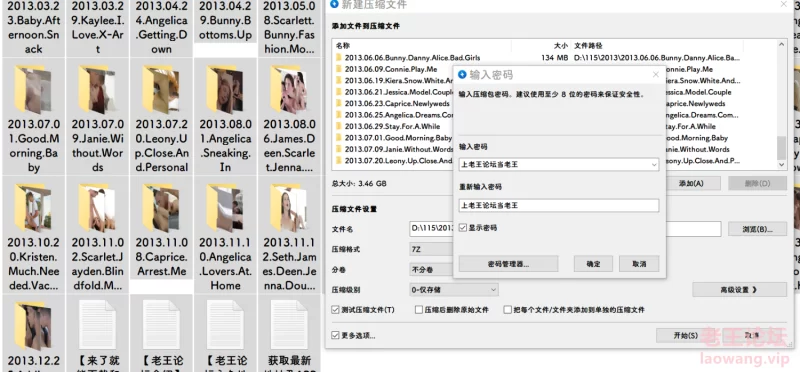This screenshot has width=800, height=372.
Task: Click folder icon of 2013.06.19.Kiera.Snow.White row
Action: pos(338,81)
